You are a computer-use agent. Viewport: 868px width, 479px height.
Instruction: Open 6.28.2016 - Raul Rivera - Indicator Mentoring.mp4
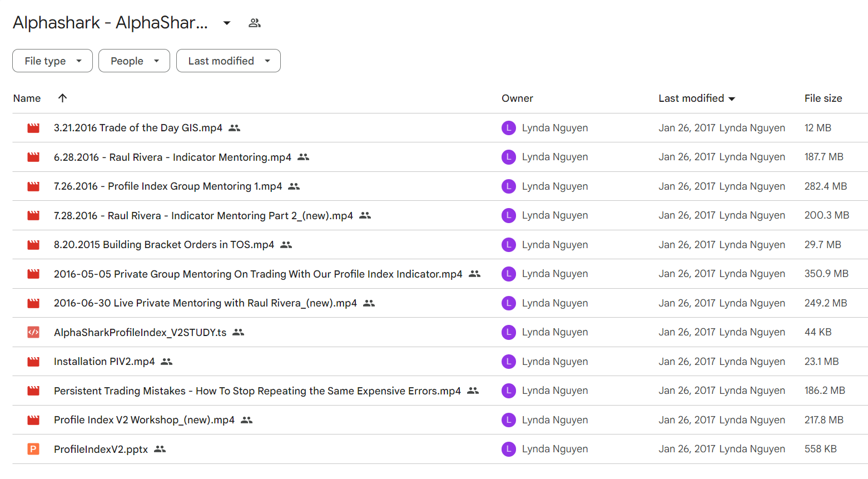coord(172,157)
